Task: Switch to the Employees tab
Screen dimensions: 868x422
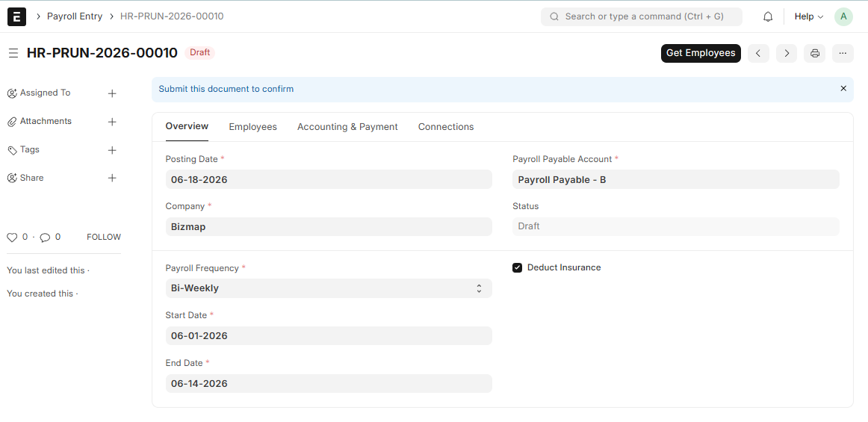Action: [253, 127]
